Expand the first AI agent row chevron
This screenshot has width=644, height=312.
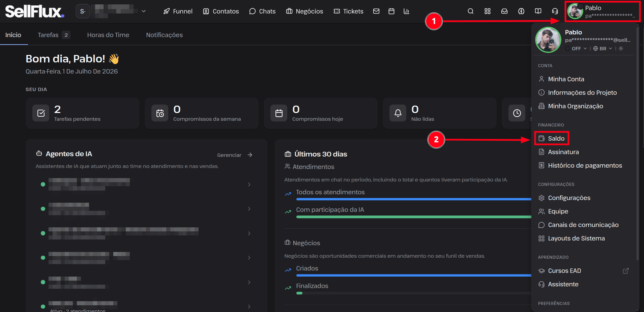tap(249, 185)
